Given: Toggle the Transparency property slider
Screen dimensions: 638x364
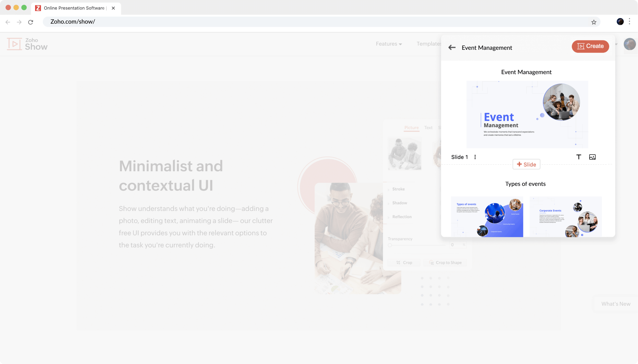Looking at the screenshot, I should [390, 245].
